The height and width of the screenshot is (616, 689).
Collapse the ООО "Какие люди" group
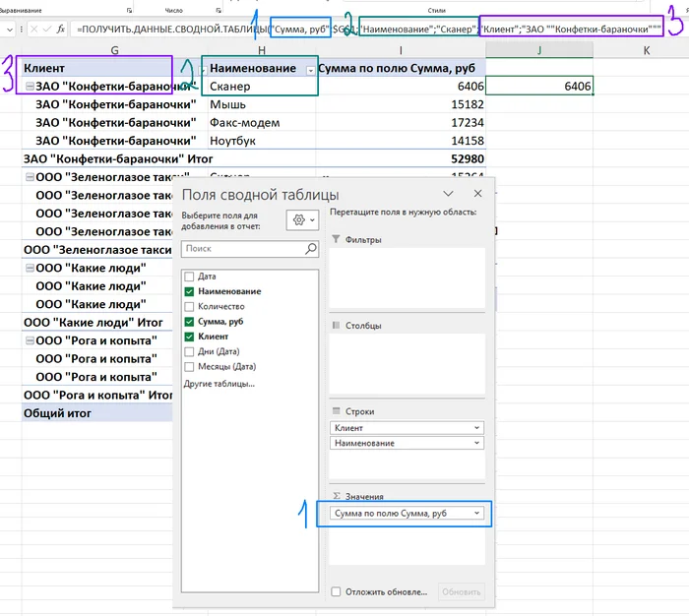point(29,267)
